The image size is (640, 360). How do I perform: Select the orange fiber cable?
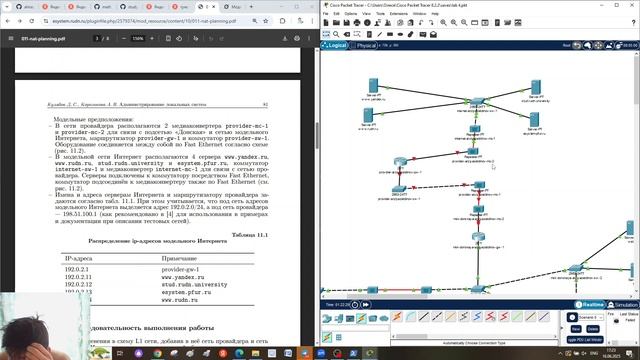[x=451, y=317]
